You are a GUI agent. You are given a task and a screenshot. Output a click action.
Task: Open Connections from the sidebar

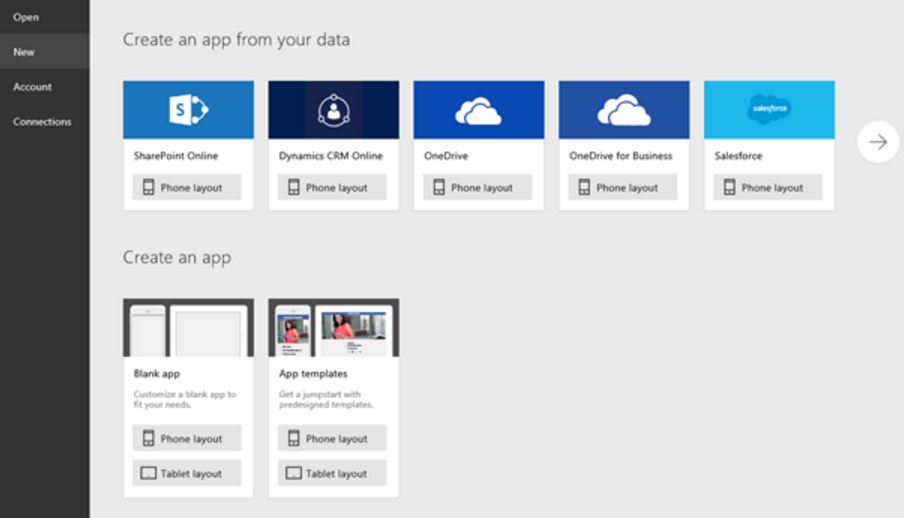[x=42, y=122]
